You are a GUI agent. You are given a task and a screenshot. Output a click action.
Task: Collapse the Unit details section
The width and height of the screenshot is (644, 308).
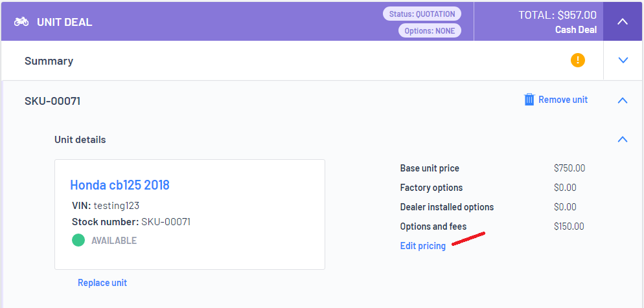pyautogui.click(x=623, y=139)
